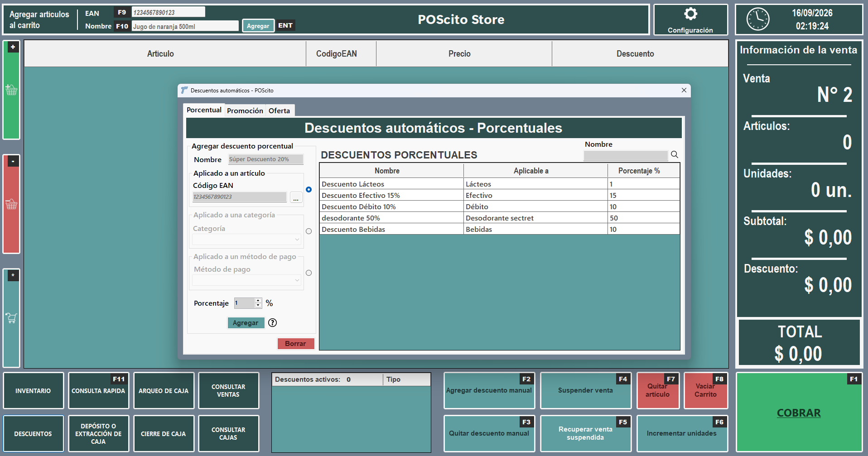
Task: Click the teal shopping cart sidebar icon
Action: [x=11, y=318]
